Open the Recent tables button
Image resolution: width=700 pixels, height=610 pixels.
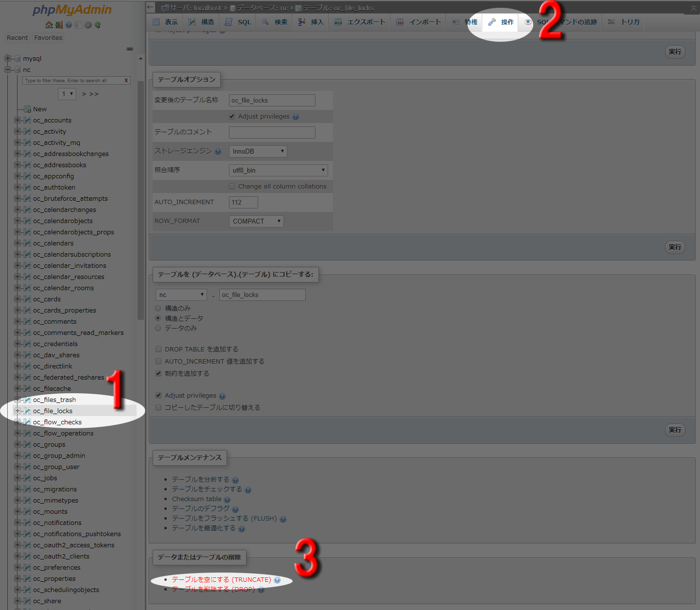pyautogui.click(x=17, y=37)
